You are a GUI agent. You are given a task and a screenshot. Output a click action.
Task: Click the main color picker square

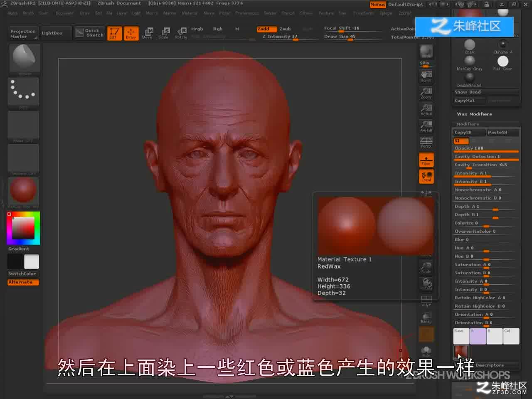23,228
